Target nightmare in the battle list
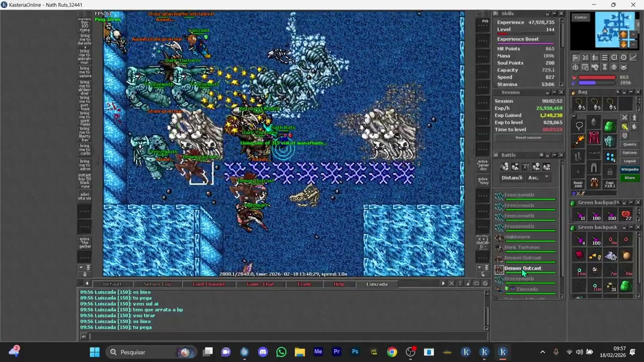This screenshot has width=644, height=362. click(526, 237)
